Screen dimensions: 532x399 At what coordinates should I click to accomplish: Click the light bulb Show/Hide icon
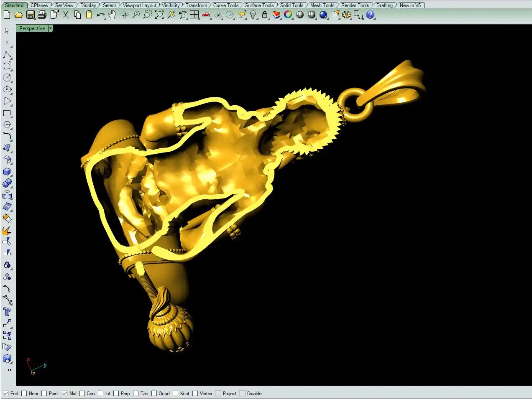[253, 15]
